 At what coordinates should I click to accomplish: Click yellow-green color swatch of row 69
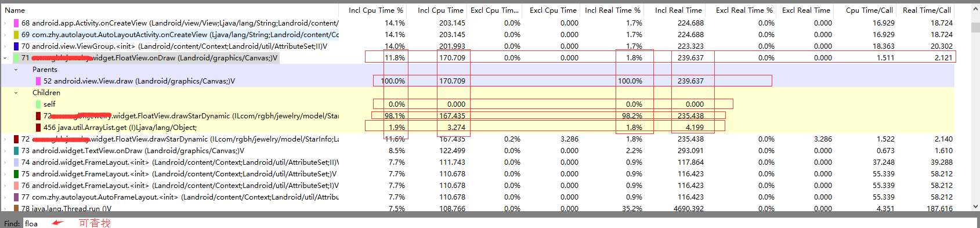pos(16,35)
